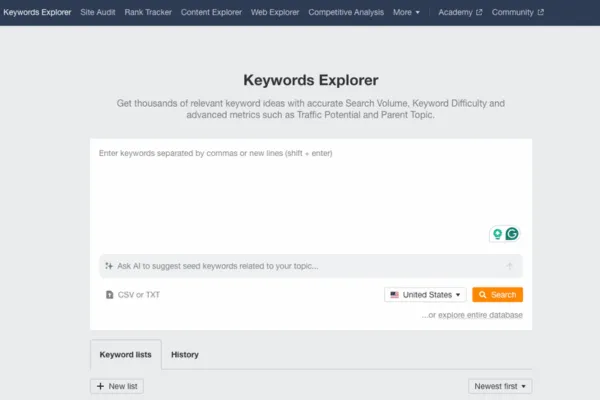Viewport: 600px width, 400px height.
Task: Click the green lightbulb suggestion icon
Action: pos(497,234)
